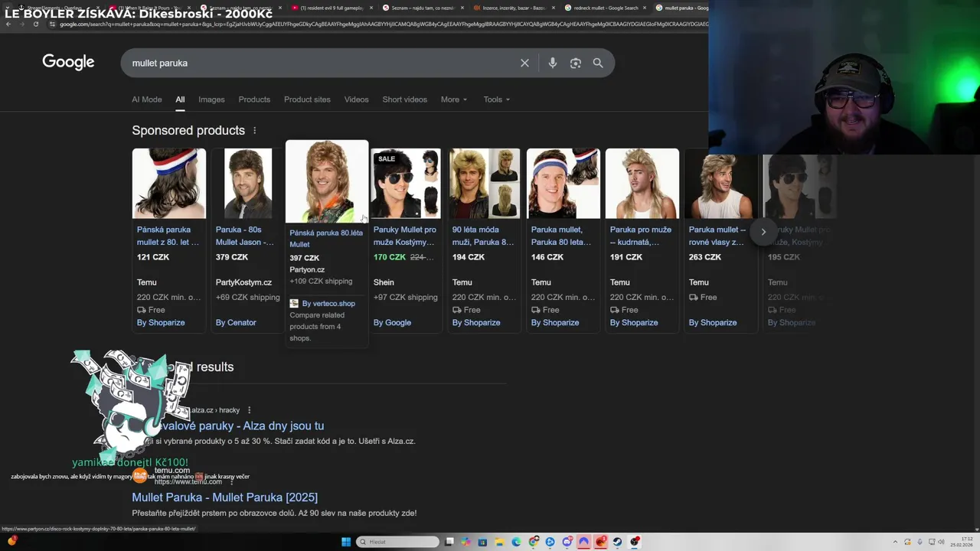The width and height of the screenshot is (980, 551).
Task: Go back with browser back arrow
Action: pos(8,24)
